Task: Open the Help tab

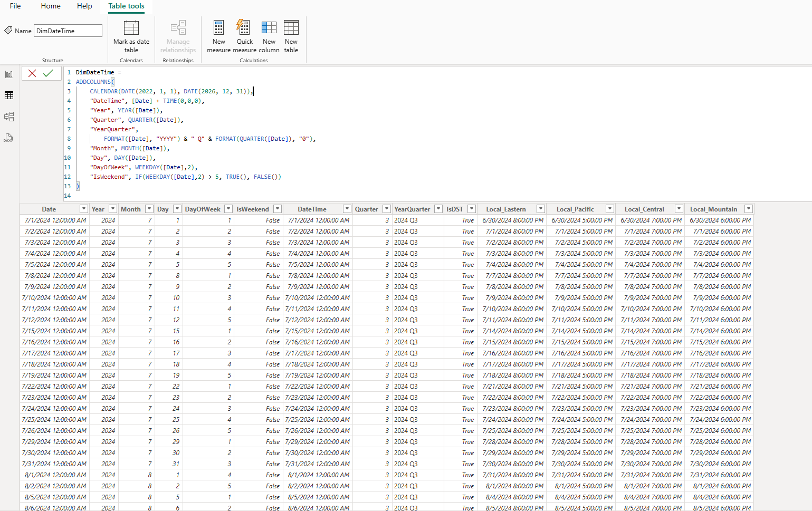Action: click(84, 6)
